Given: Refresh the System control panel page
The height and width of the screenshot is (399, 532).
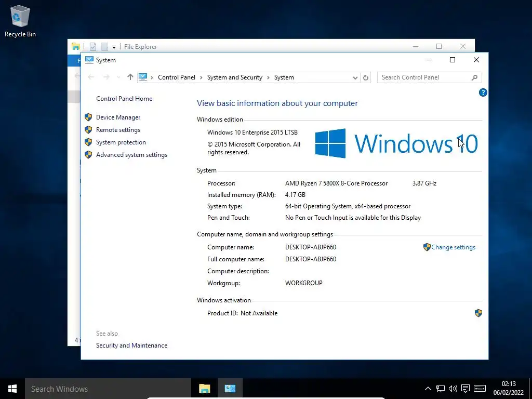Looking at the screenshot, I should 365,78.
